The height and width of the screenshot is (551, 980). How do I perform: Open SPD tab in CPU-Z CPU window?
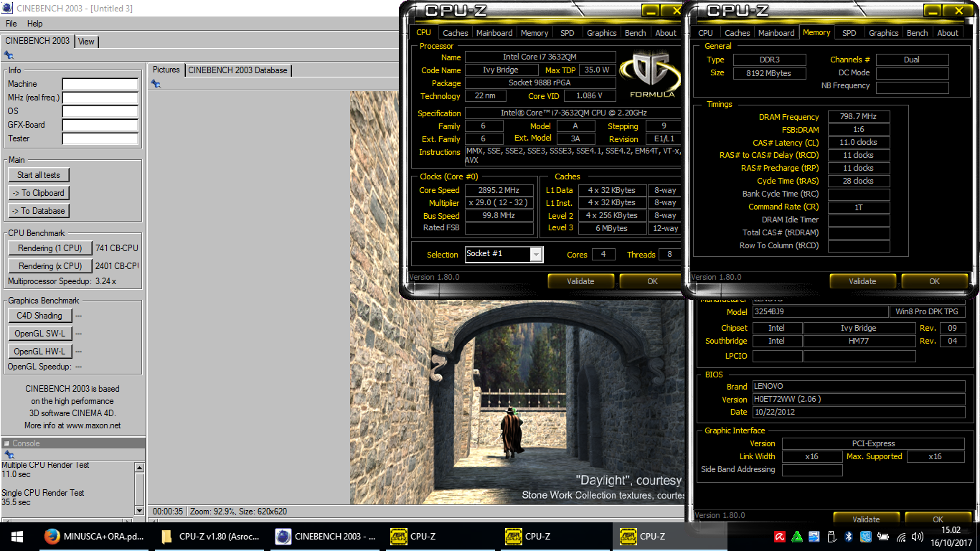567,33
